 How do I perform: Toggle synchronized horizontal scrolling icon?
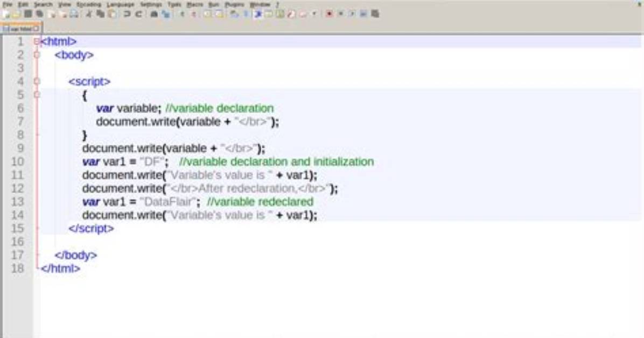click(x=219, y=14)
